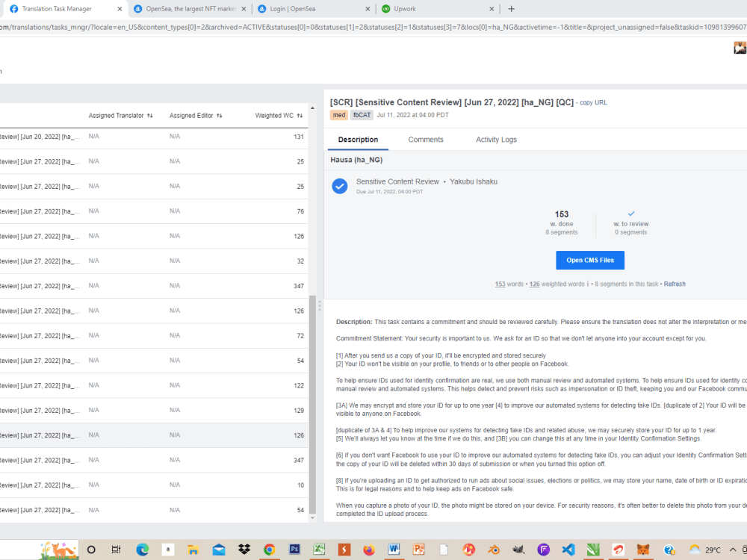The image size is (747, 560).
Task: Launch Photoshop from taskbar
Action: pos(294,549)
